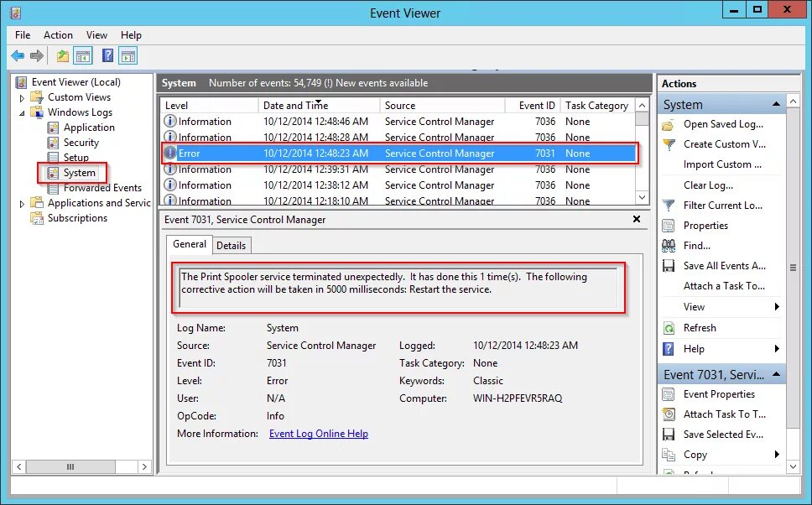Click the Forward arrow toolbar icon
This screenshot has width=812, height=505.
(37, 55)
